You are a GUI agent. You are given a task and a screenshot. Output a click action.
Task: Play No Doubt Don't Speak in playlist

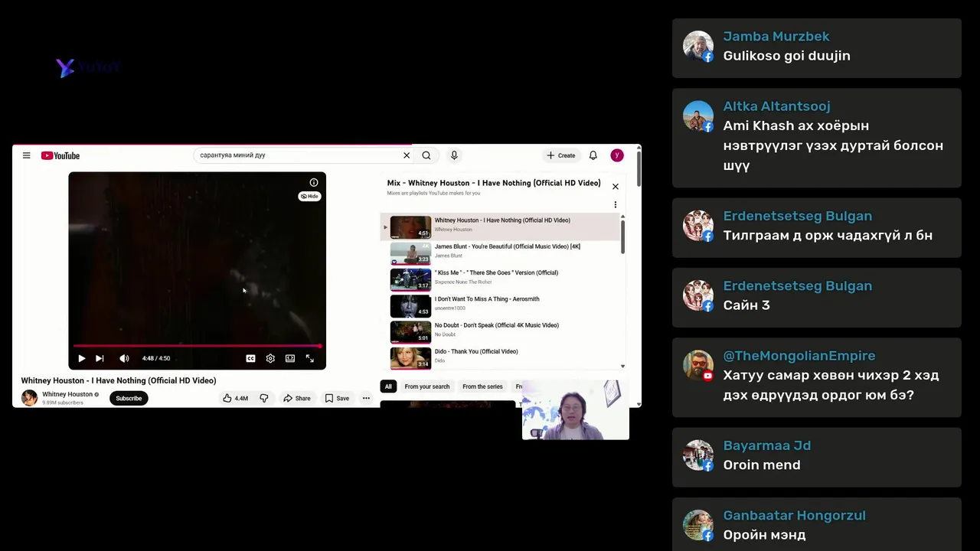coord(501,331)
